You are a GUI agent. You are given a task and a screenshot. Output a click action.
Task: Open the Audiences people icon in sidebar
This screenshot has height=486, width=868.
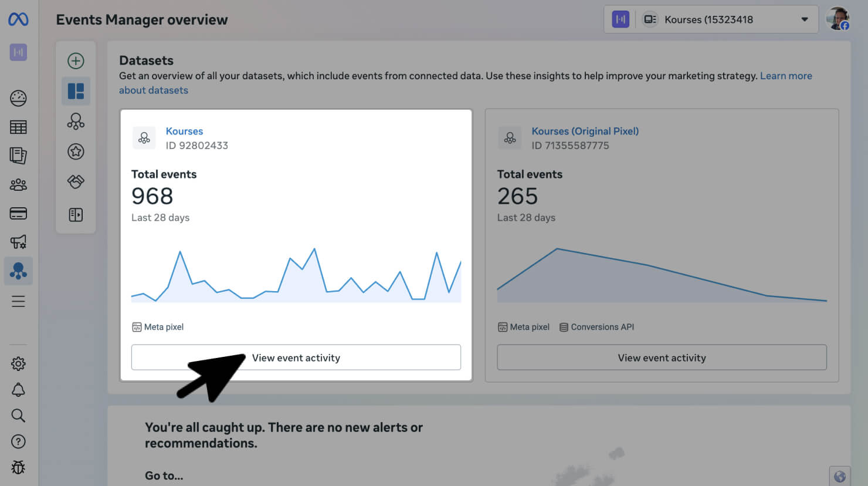pyautogui.click(x=18, y=185)
